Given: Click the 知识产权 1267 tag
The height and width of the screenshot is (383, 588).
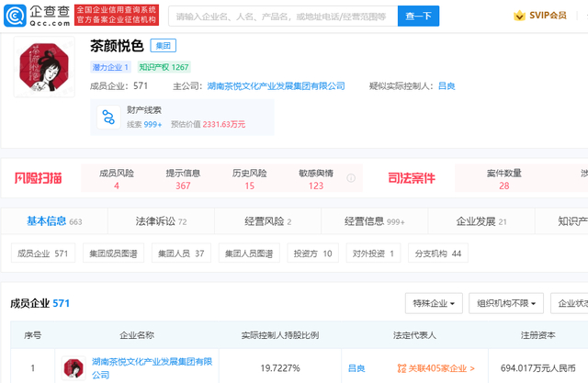Looking at the screenshot, I should [164, 67].
